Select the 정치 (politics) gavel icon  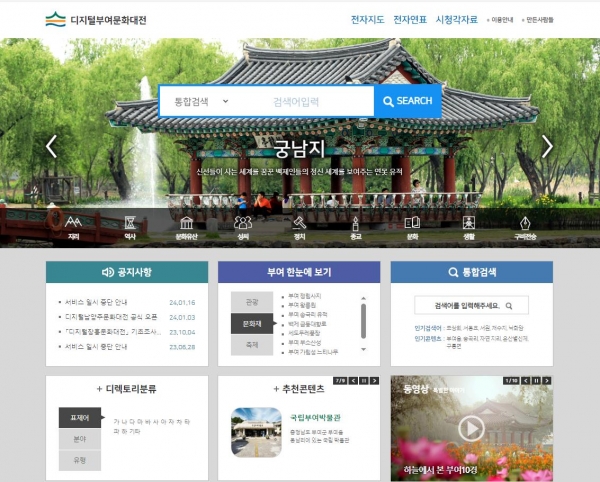pos(299,225)
